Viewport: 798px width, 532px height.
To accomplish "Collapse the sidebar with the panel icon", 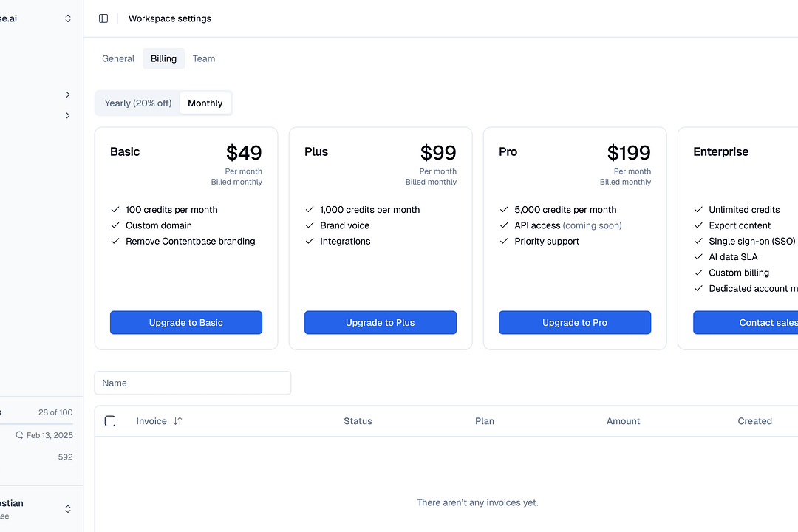I will 103,18.
